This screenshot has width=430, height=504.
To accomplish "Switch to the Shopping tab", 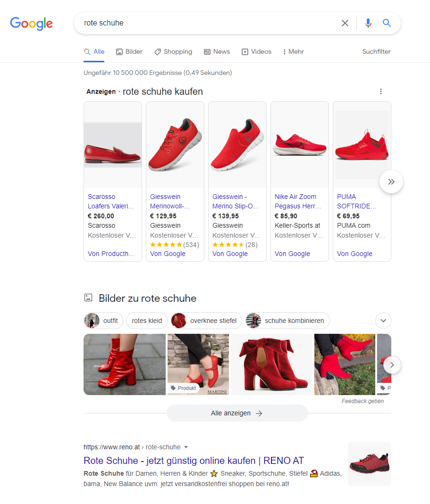I will tap(173, 52).
